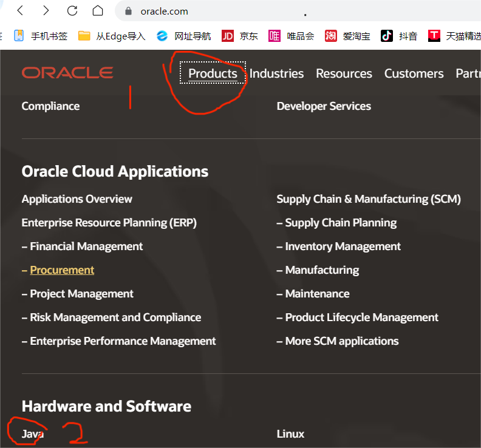The image size is (481, 448).
Task: Open the 唯品会 bookmark
Action: coord(291,36)
